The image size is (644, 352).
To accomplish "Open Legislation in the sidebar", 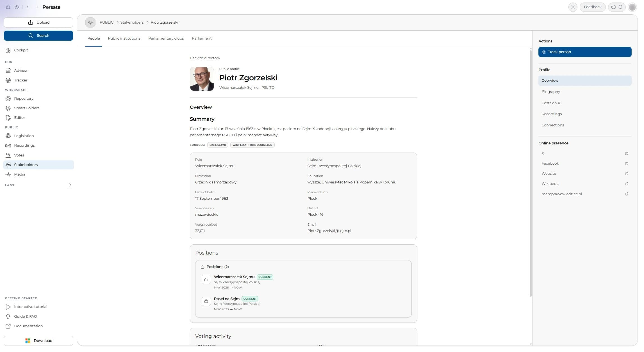I will tap(38, 136).
